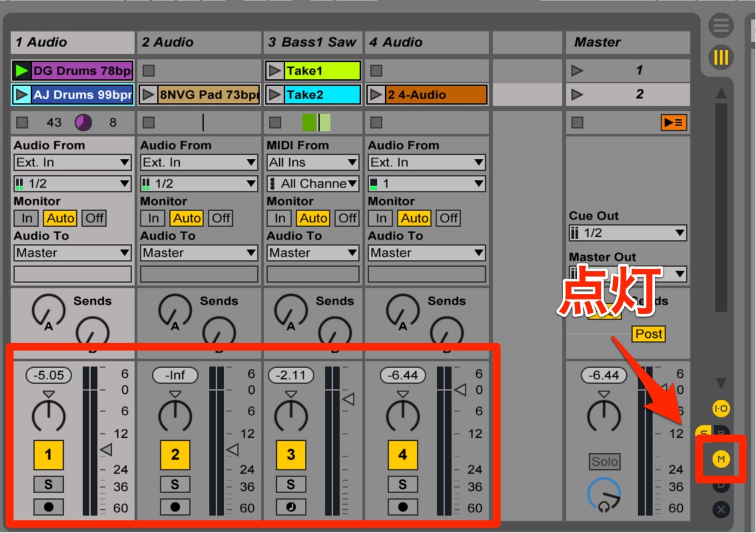This screenshot has height=533, width=756.
Task: Launch the Take1 clip
Action: point(274,71)
